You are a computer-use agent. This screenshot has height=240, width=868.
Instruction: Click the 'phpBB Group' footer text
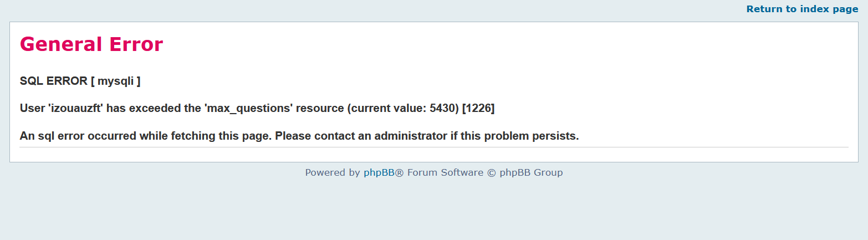point(531,172)
